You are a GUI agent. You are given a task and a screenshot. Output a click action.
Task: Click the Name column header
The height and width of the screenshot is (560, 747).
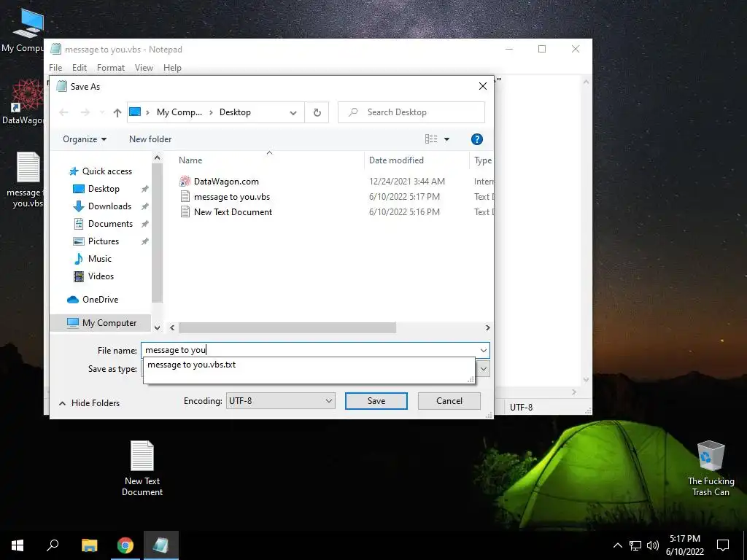click(x=190, y=160)
